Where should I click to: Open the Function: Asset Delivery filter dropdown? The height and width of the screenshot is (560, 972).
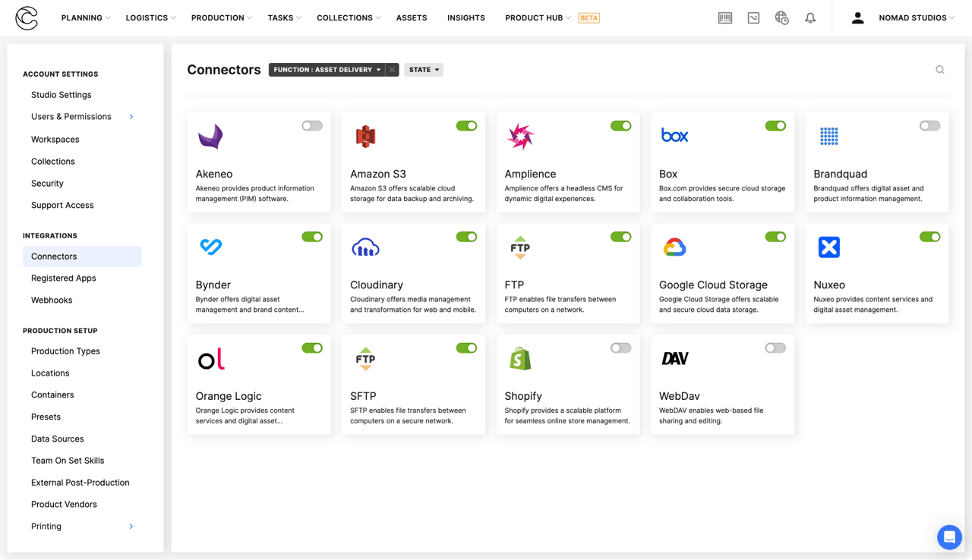click(327, 70)
